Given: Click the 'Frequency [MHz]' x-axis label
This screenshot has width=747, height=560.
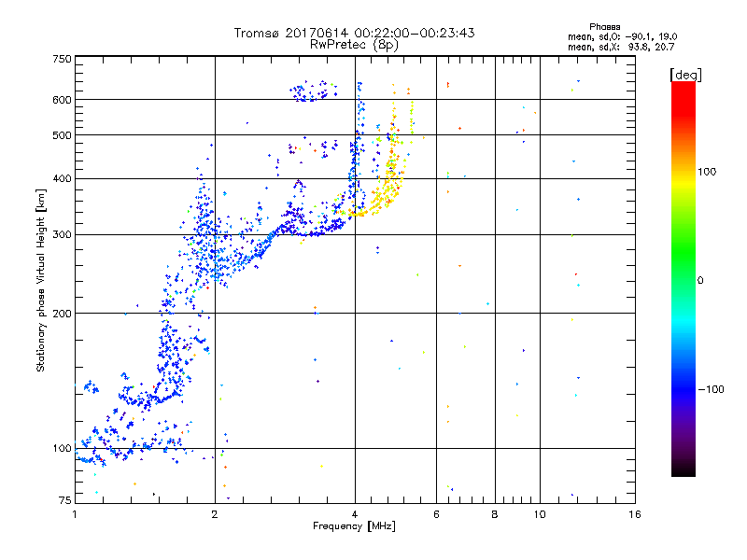Looking at the screenshot, I should [x=354, y=526].
